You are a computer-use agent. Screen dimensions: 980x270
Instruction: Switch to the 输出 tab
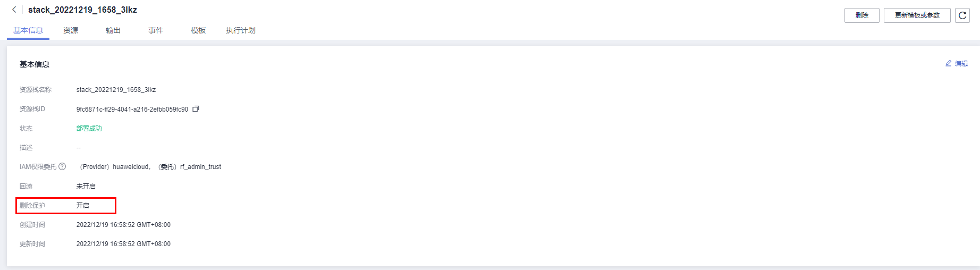click(x=113, y=30)
